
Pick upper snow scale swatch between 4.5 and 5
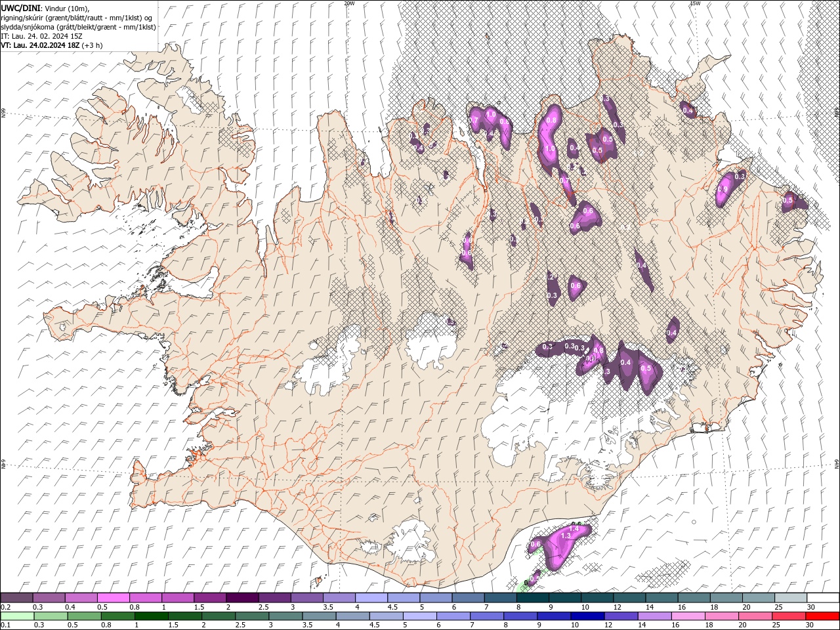(403, 598)
